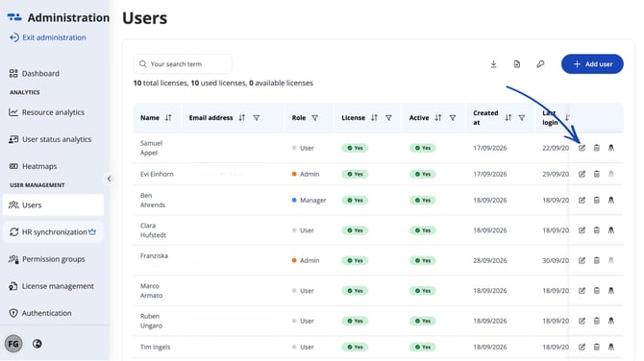The image size is (644, 361).
Task: Delete user Clara Hufstedt
Action: tap(596, 230)
